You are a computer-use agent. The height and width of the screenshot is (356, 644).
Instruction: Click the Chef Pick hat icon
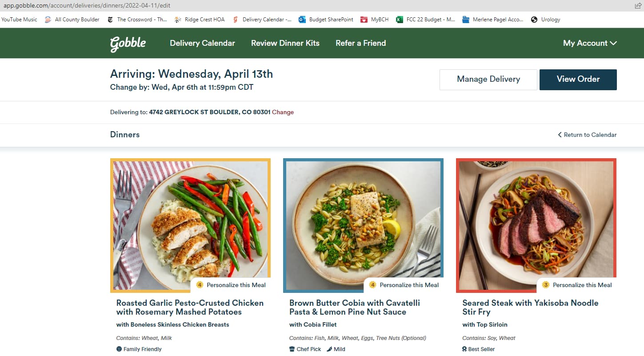click(x=292, y=349)
